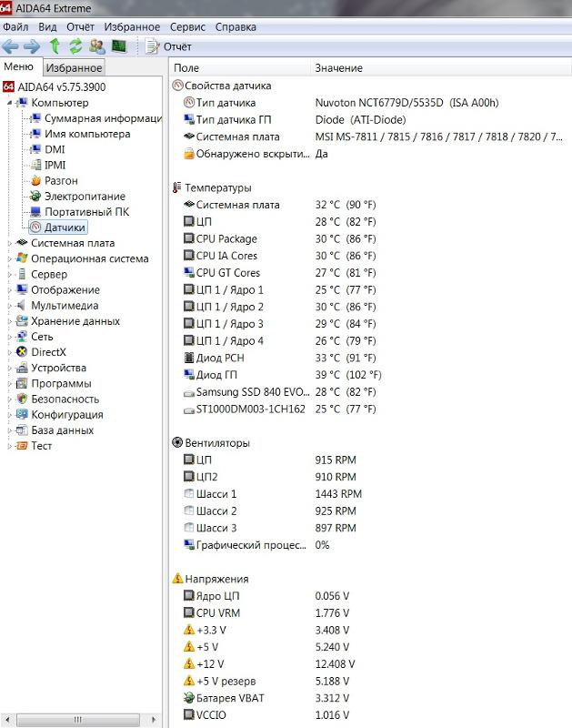Viewport: 572px width, 728px height.
Task: Select the Диод PCH row
Action: [280, 358]
